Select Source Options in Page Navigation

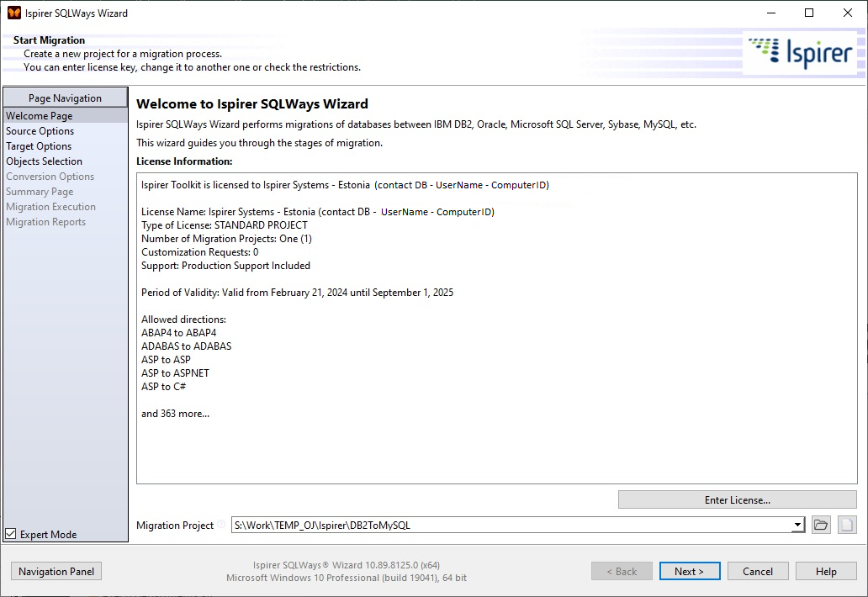[40, 130]
